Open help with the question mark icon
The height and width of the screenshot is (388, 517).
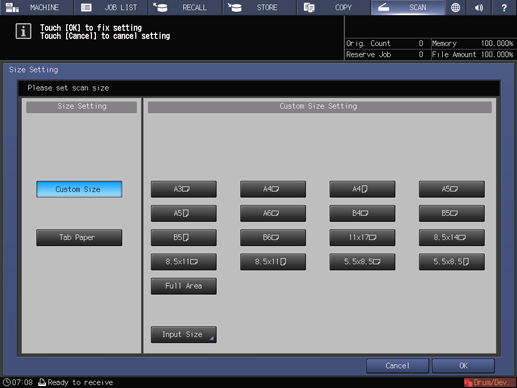(x=504, y=7)
